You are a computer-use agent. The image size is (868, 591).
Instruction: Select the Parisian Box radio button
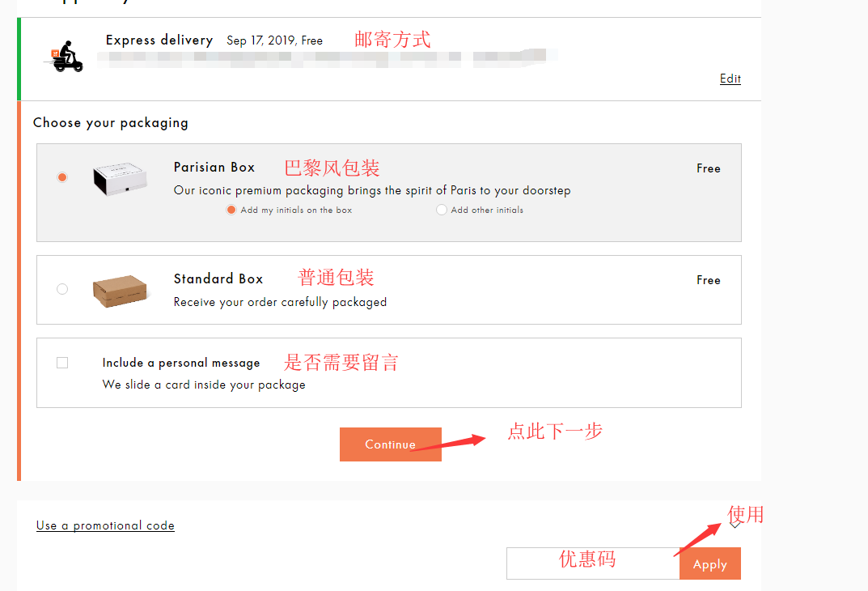62,177
